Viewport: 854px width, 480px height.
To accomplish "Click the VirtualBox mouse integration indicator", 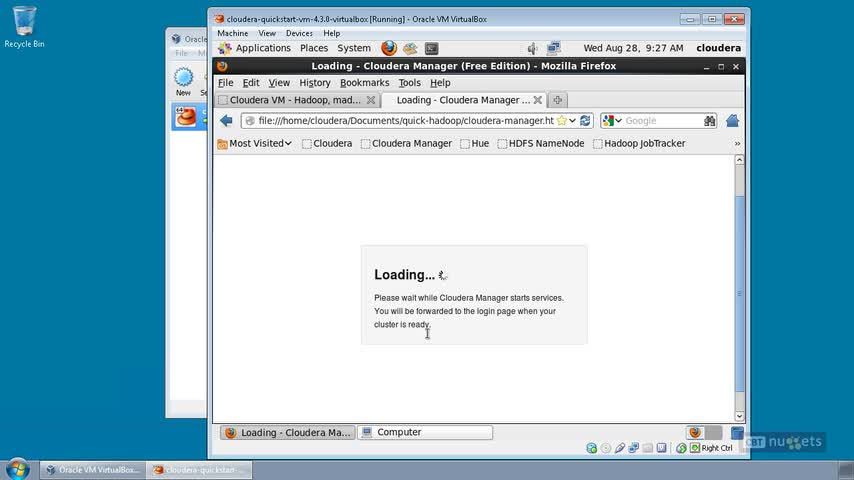I will [681, 448].
